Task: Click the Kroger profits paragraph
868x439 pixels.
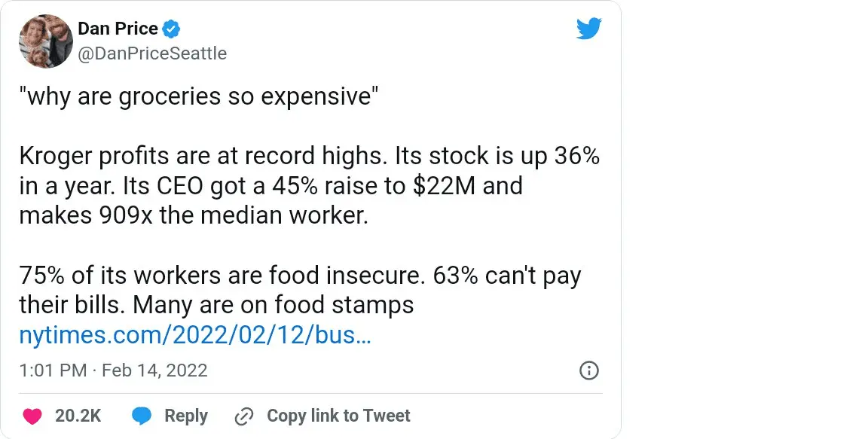Action: (x=309, y=185)
